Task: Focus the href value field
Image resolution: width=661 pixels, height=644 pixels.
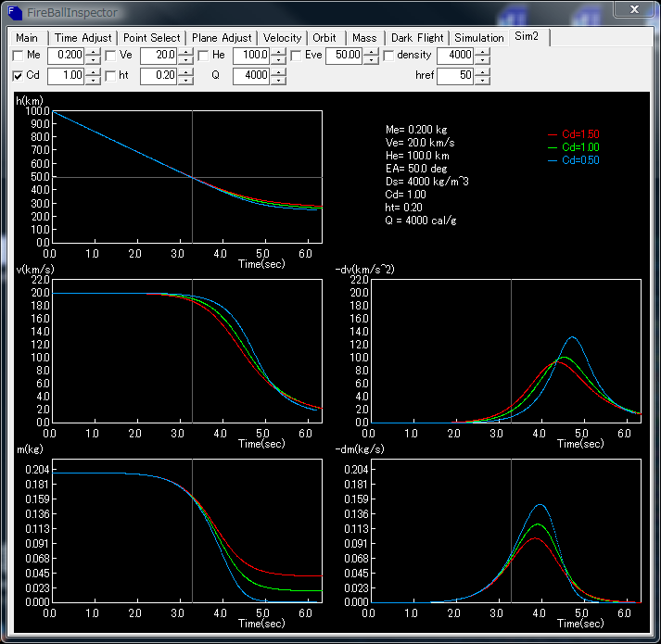Action: pos(454,76)
